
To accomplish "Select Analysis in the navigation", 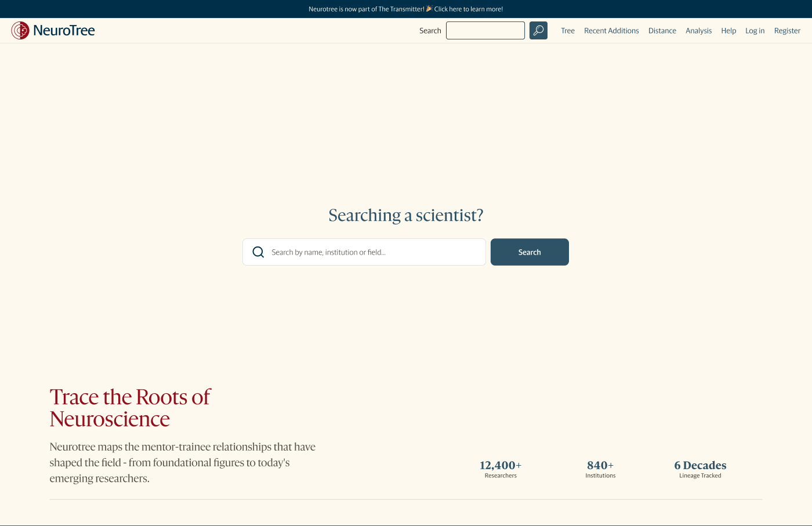I will (x=698, y=31).
